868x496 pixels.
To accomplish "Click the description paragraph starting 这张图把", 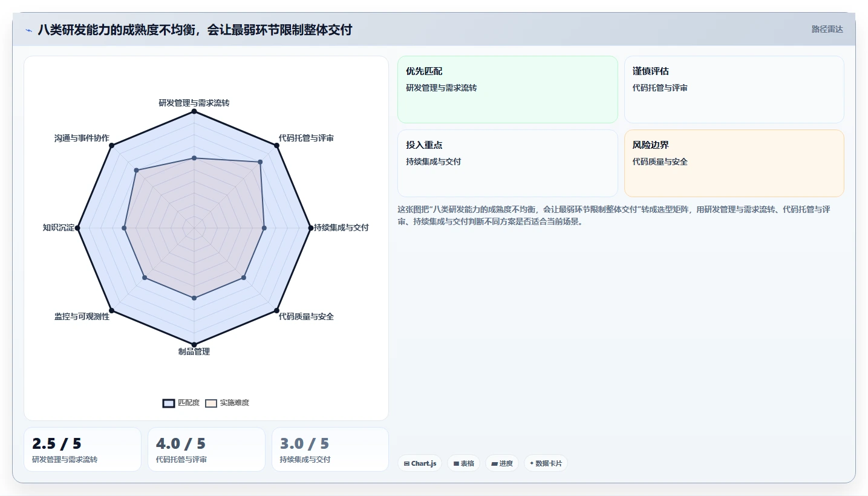I will coord(613,215).
